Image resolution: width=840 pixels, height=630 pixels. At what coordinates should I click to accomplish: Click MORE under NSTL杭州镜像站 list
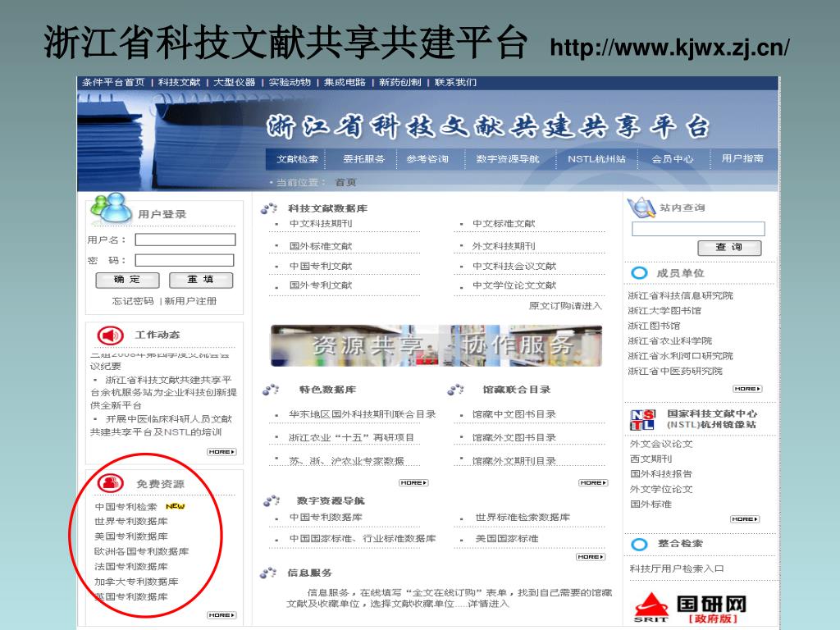coord(745,519)
